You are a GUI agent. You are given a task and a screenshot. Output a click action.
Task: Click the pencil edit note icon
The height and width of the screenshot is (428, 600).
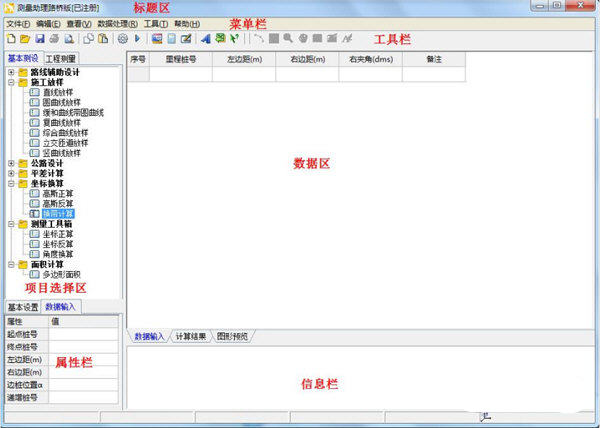coord(186,39)
